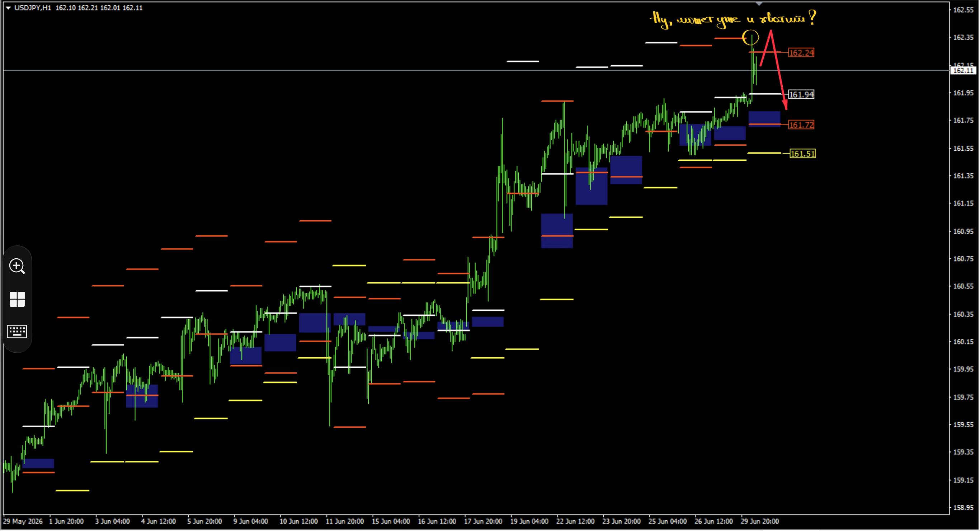980x531 pixels.
Task: Expand the USDJPY,H1 chart dropdown arrow
Action: click(8, 8)
